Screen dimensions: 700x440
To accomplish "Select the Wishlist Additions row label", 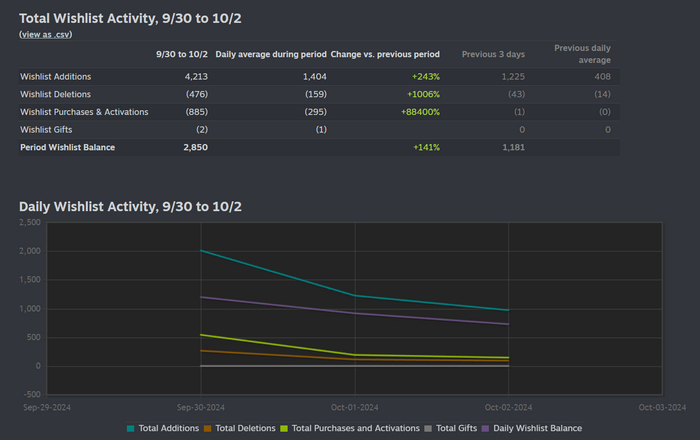I will 58,76.
